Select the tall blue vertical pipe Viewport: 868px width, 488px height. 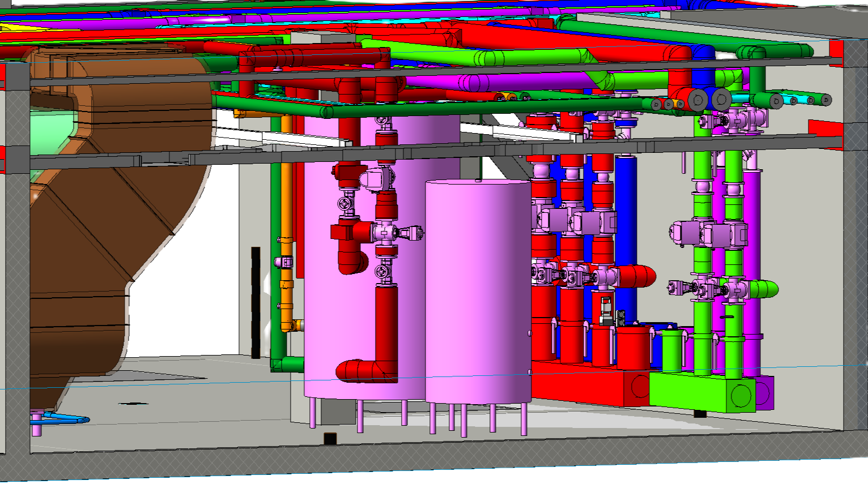(626, 238)
